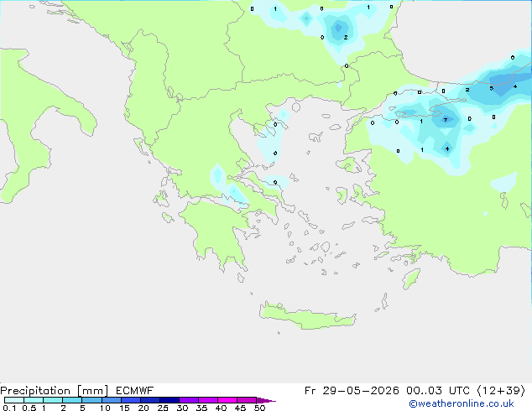Click the 'ECMWF' model label
The width and height of the screenshot is (532, 411).
(x=135, y=391)
